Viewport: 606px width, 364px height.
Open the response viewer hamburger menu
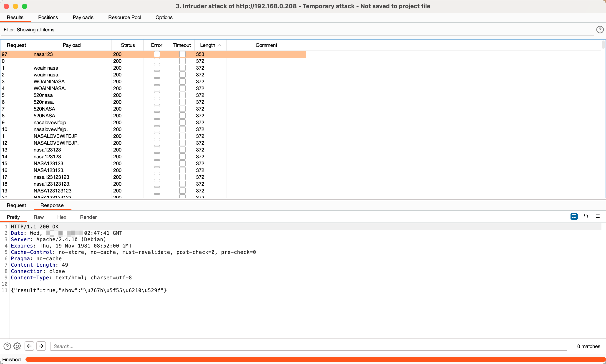(598, 216)
